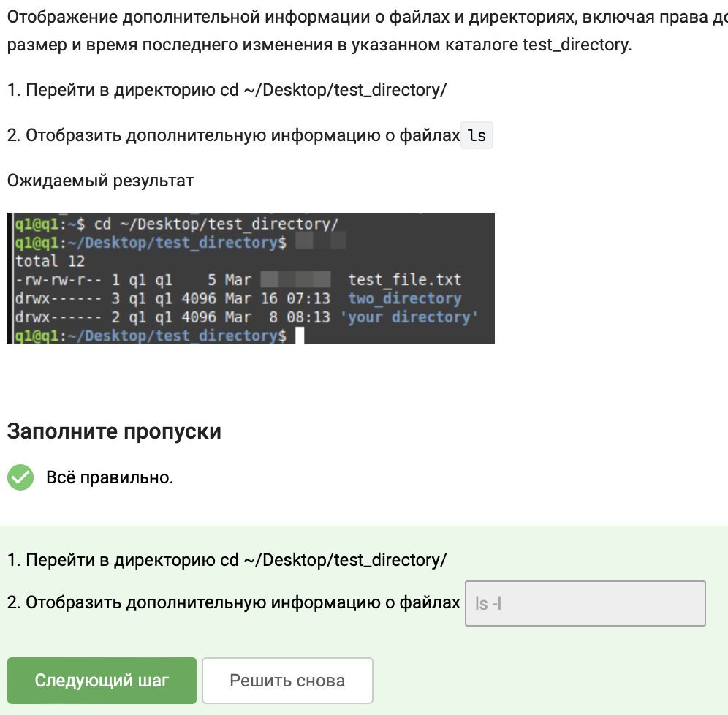Select "test_file.txt" in the terminal output
728x715 pixels.
point(404,280)
